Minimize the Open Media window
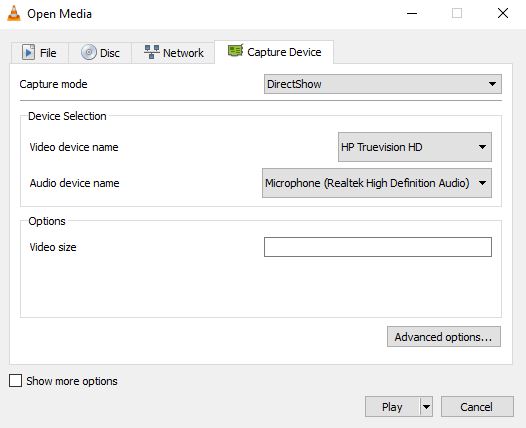Screen dimensions: 526x428 pyautogui.click(x=412, y=13)
